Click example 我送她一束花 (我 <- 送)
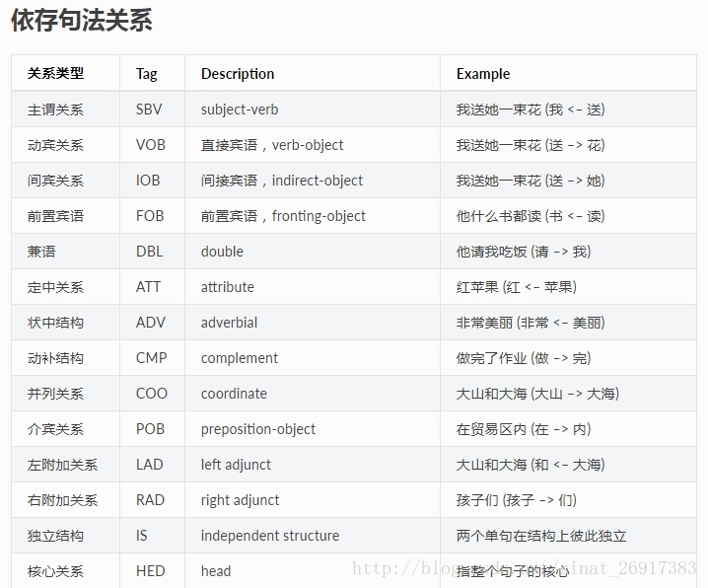 [531, 110]
